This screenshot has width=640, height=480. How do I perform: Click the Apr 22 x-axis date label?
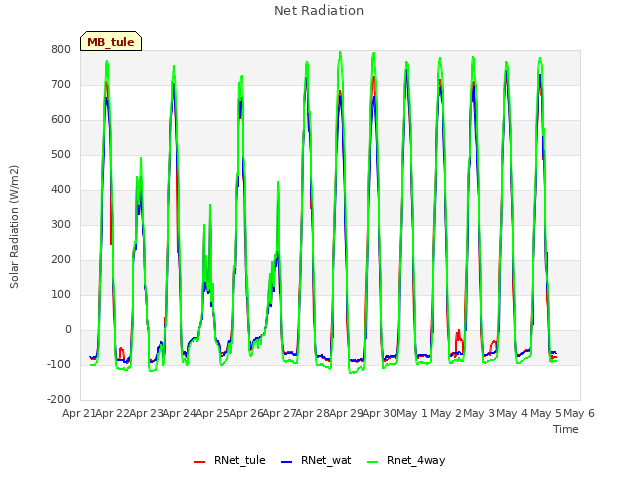point(112,413)
